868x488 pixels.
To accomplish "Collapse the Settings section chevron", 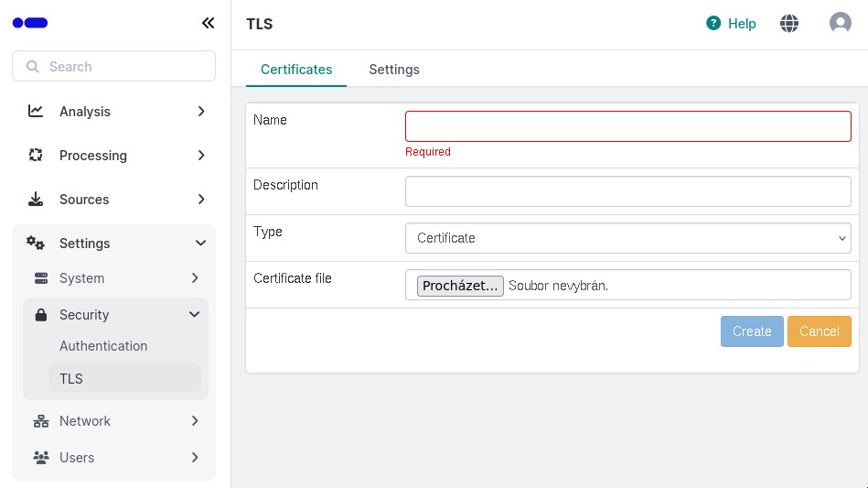I will tap(201, 243).
